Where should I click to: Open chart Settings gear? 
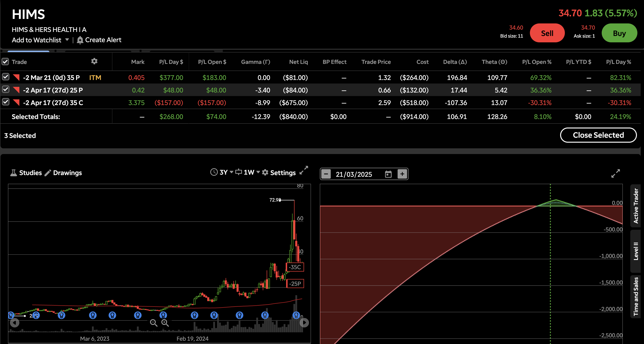point(265,172)
